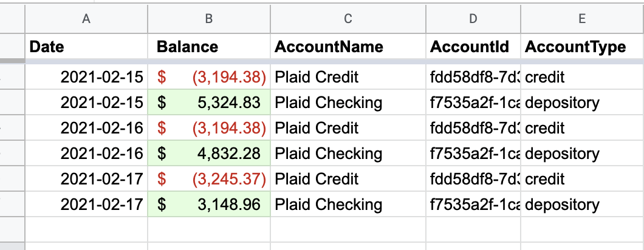Viewport: 644px width, 250px height.
Task: Select Plaid Credit on the 2021-02-16 row
Action: pyautogui.click(x=348, y=127)
